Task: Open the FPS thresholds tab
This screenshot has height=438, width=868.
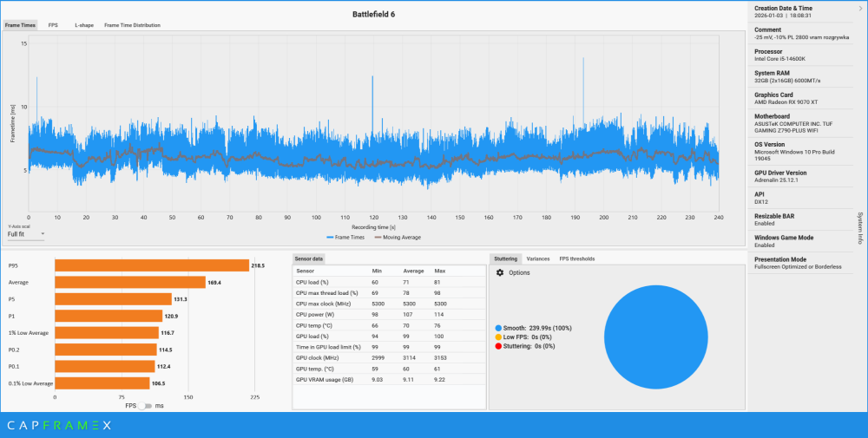Action: (576, 258)
